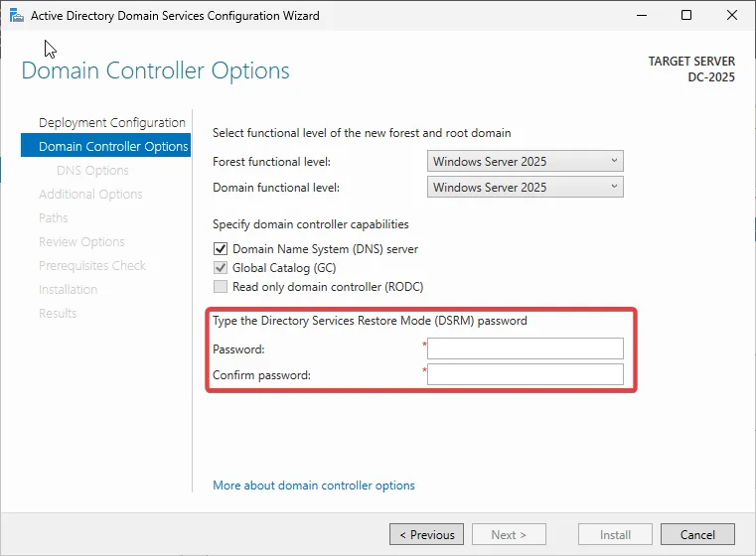Toggle Domain Name System (DNS) server checkbox

click(x=221, y=249)
